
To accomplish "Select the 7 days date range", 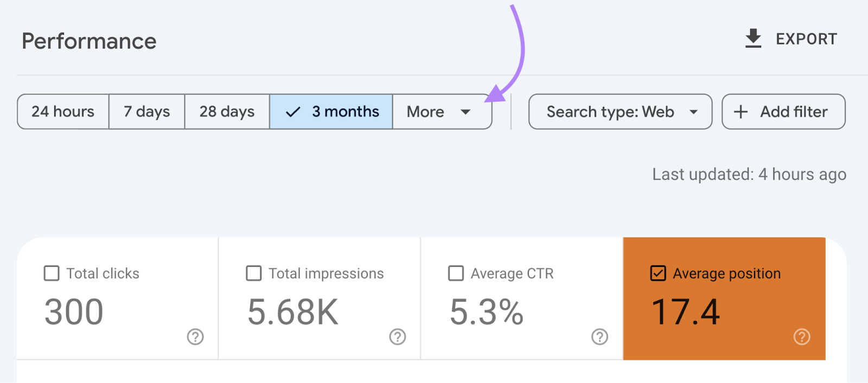I will pyautogui.click(x=147, y=112).
